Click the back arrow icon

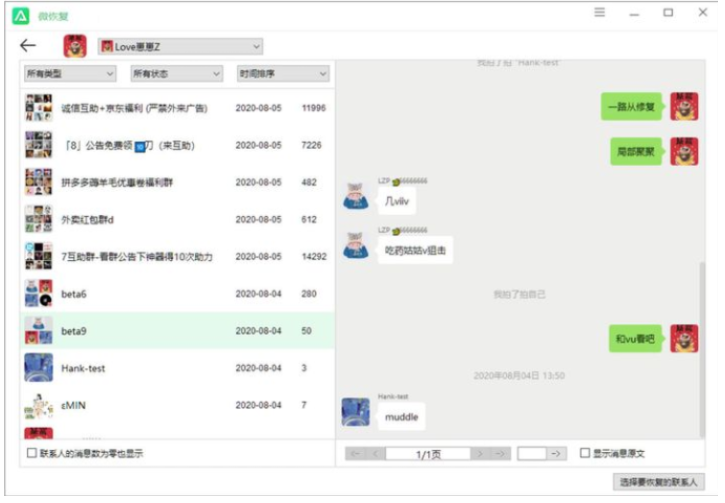[x=28, y=46]
